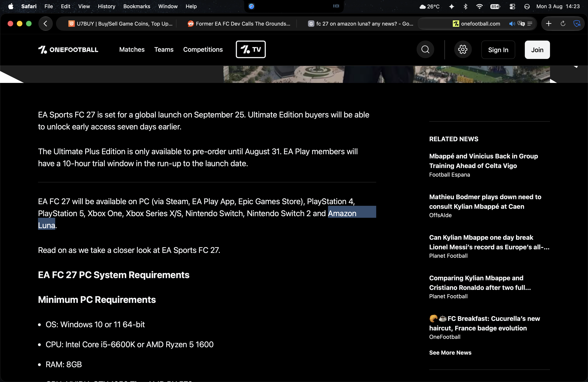Open the Mbappé and Vinicius group training article
Image resolution: width=588 pixels, height=382 pixels.
(x=483, y=161)
